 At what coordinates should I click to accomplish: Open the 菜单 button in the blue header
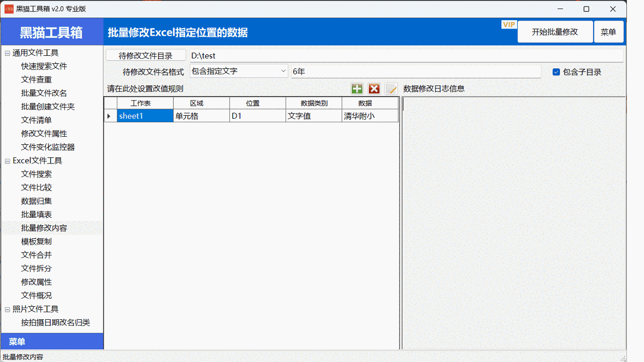coord(609,32)
